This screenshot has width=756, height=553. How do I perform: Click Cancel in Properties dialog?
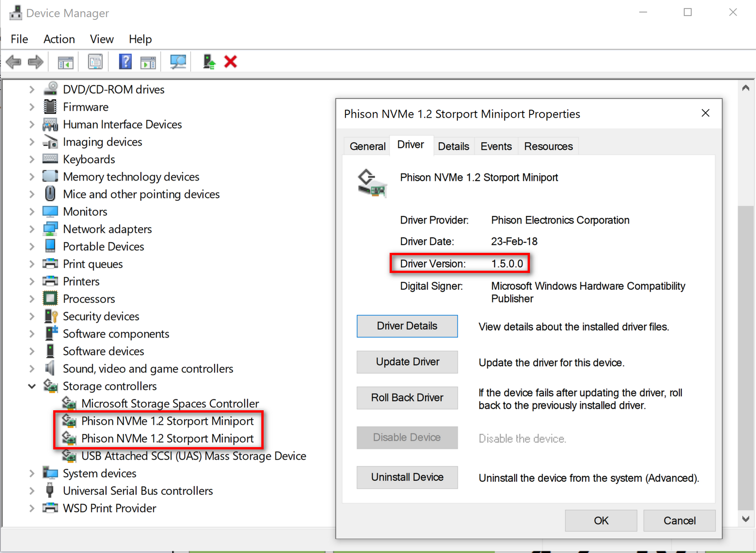[679, 520]
